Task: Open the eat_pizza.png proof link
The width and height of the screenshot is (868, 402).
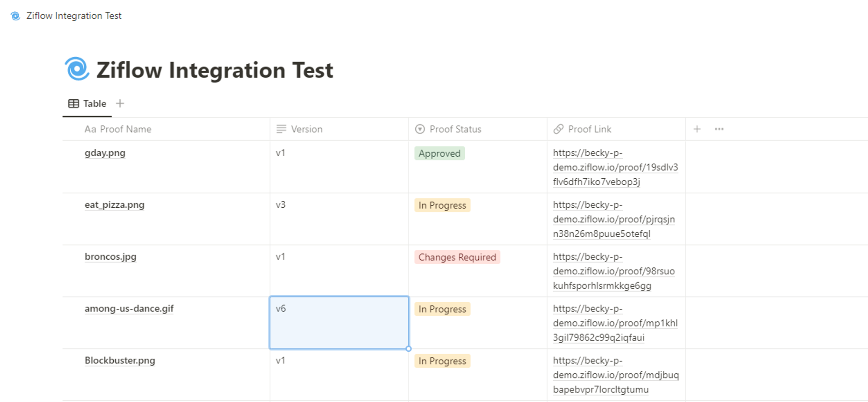Action: 614,219
